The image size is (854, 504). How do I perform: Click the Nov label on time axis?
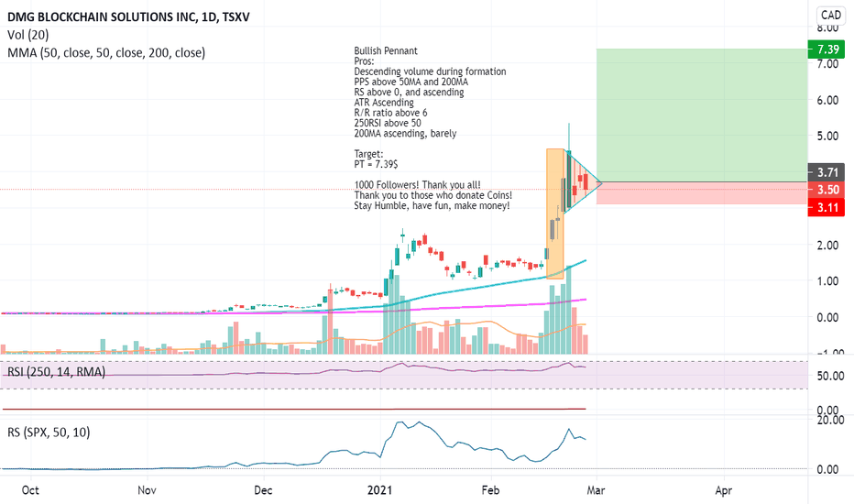(147, 490)
